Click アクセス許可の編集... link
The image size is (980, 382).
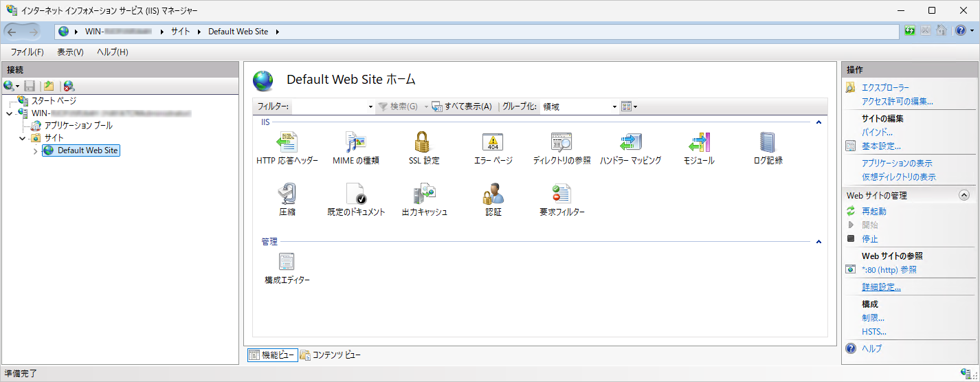898,102
